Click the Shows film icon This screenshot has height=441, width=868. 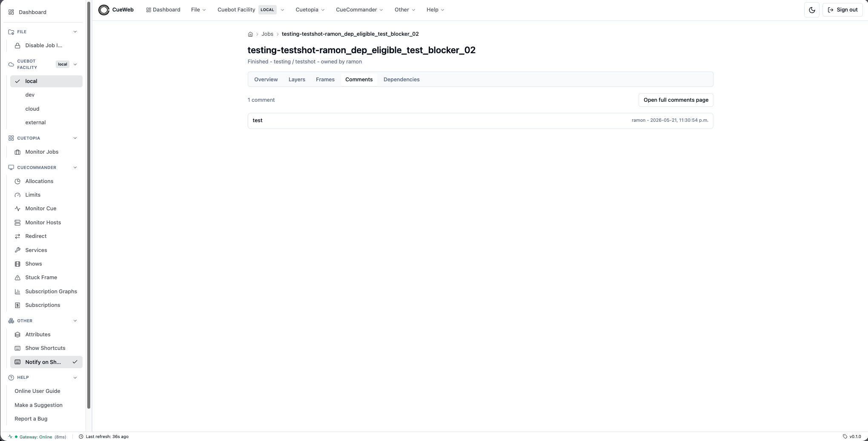pos(17,264)
